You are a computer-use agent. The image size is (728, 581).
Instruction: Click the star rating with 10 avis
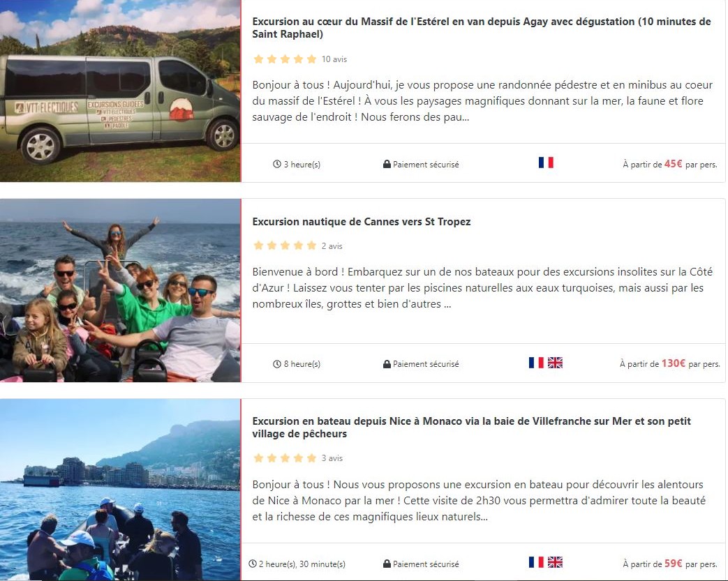285,59
